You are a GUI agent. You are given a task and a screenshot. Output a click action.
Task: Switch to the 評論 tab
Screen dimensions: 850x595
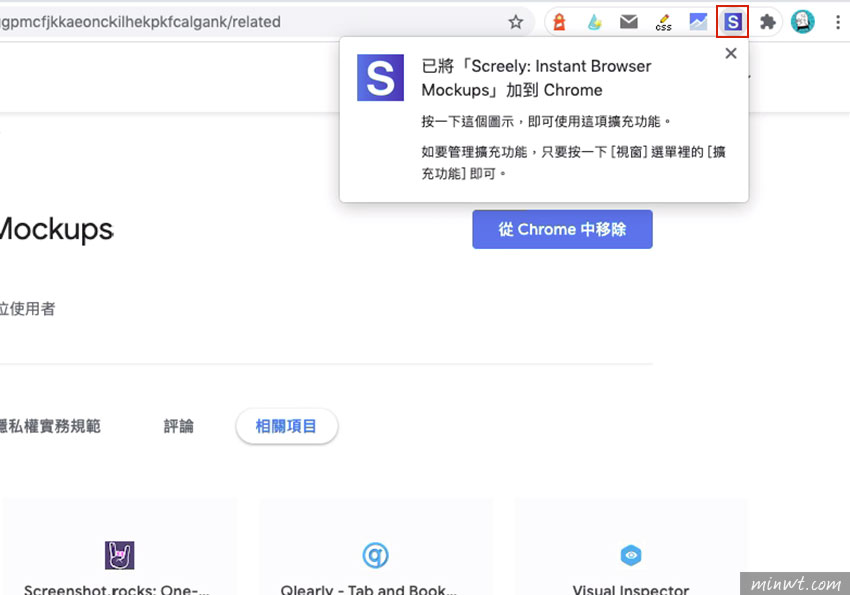178,426
